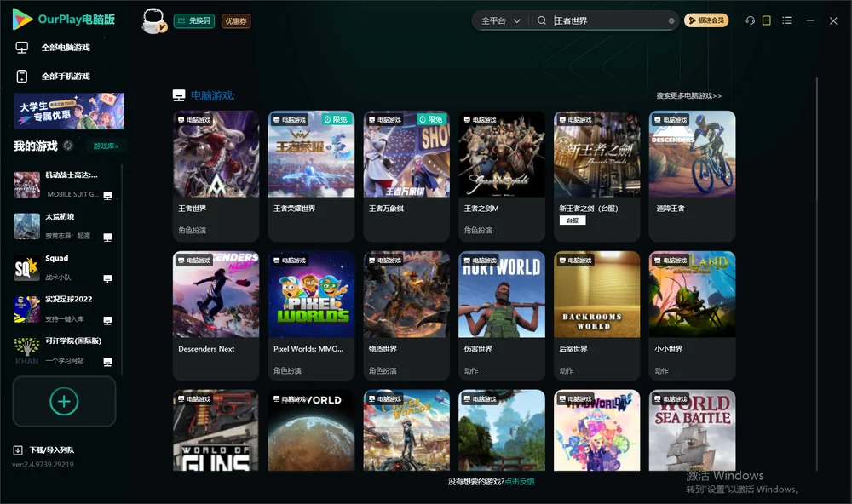Open the user avatar profile

pyautogui.click(x=153, y=20)
